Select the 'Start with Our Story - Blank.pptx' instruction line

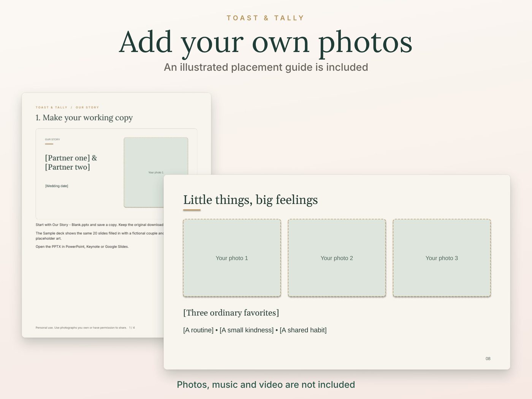100,225
